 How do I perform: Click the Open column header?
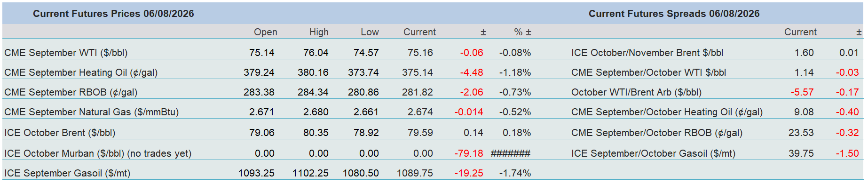(x=265, y=32)
